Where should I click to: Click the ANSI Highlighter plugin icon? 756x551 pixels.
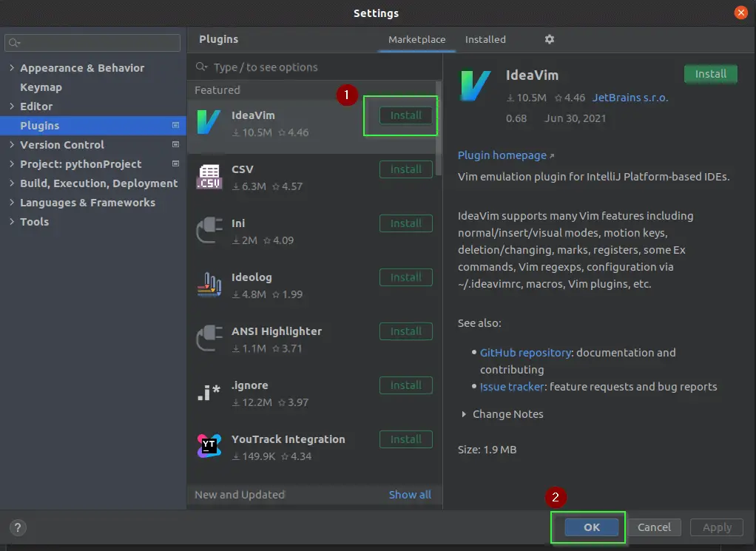click(x=209, y=339)
